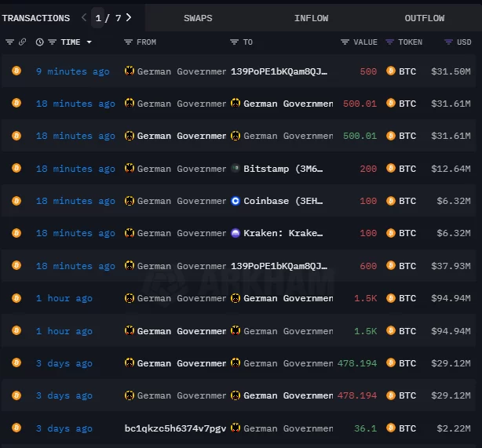
Task: Open the USD filter
Action: 448,42
